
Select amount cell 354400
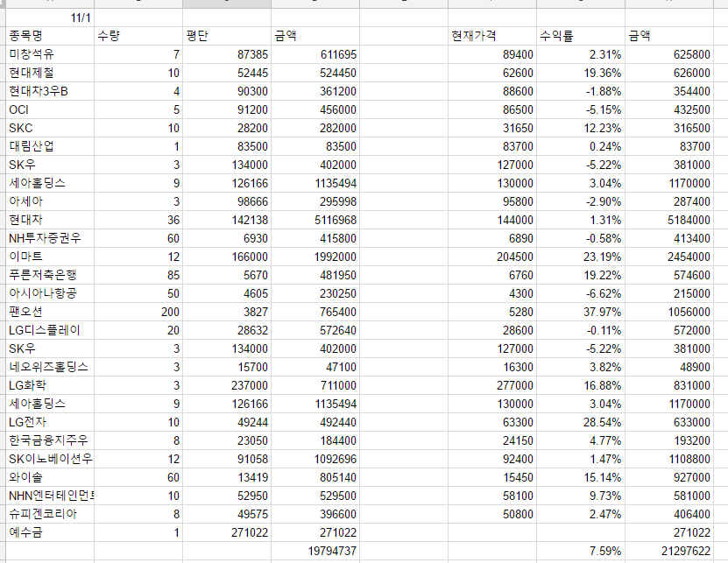point(669,91)
